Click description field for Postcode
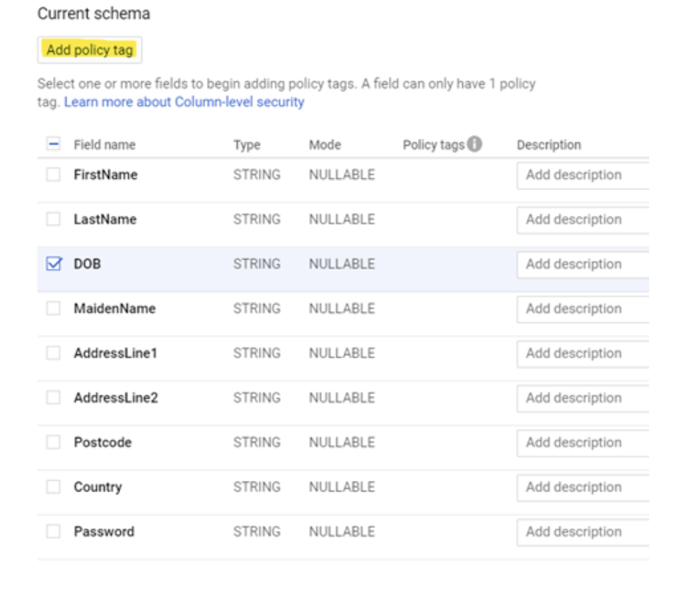The width and height of the screenshot is (700, 594). click(582, 443)
